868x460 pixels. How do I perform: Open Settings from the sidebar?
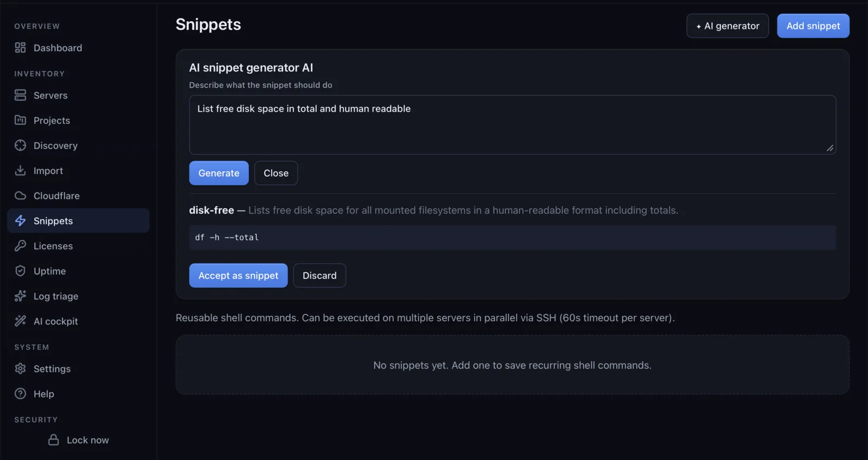(78, 368)
